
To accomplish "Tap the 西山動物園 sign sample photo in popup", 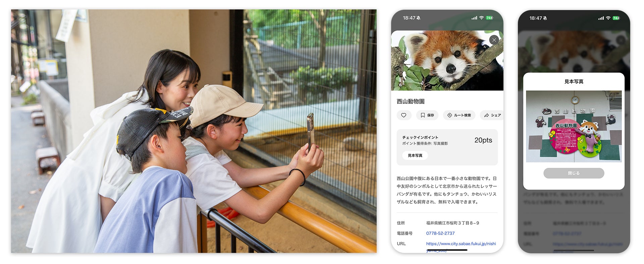I will pos(574,126).
